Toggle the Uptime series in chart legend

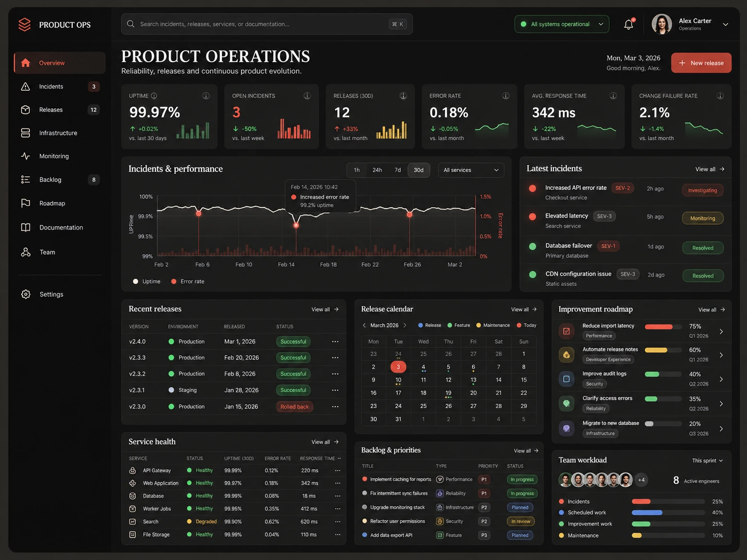(x=147, y=282)
